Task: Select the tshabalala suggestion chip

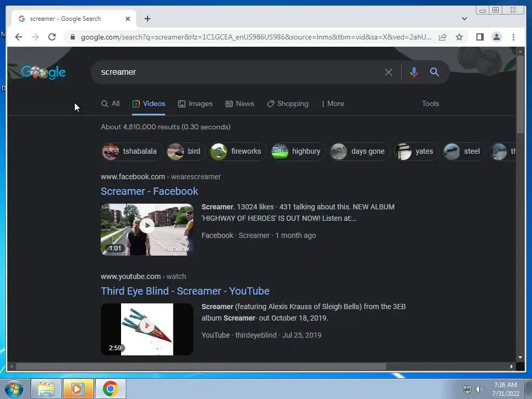Action: pyautogui.click(x=131, y=151)
